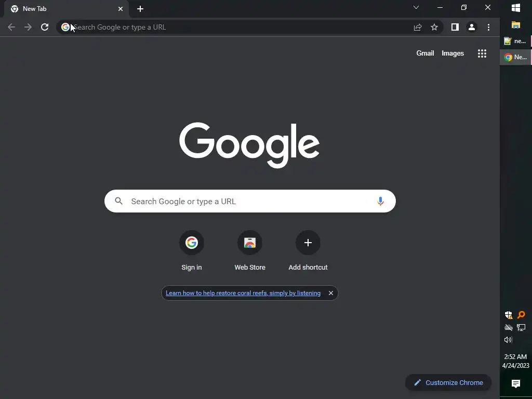Click the orange magnifier tray icon

[521, 315]
